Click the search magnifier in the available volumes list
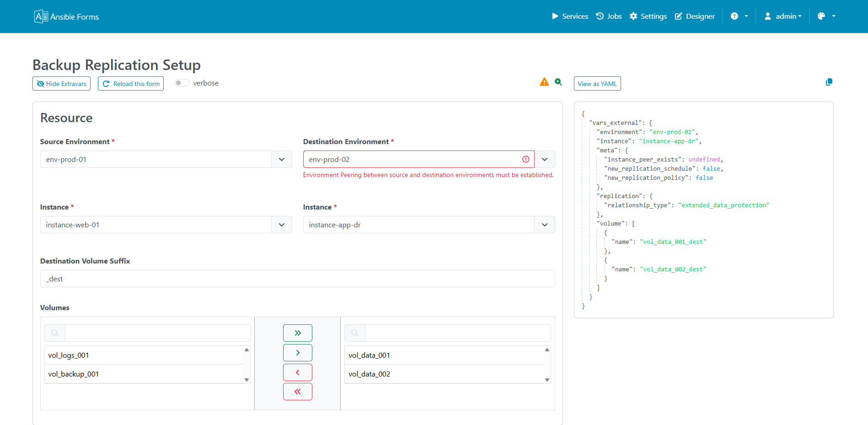Screen dimensions: 868x425 [54, 333]
